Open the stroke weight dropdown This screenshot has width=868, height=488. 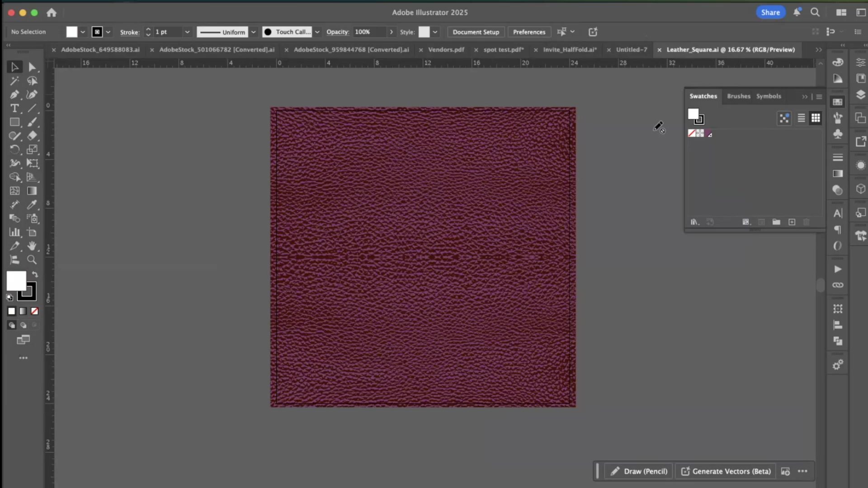pyautogui.click(x=187, y=32)
